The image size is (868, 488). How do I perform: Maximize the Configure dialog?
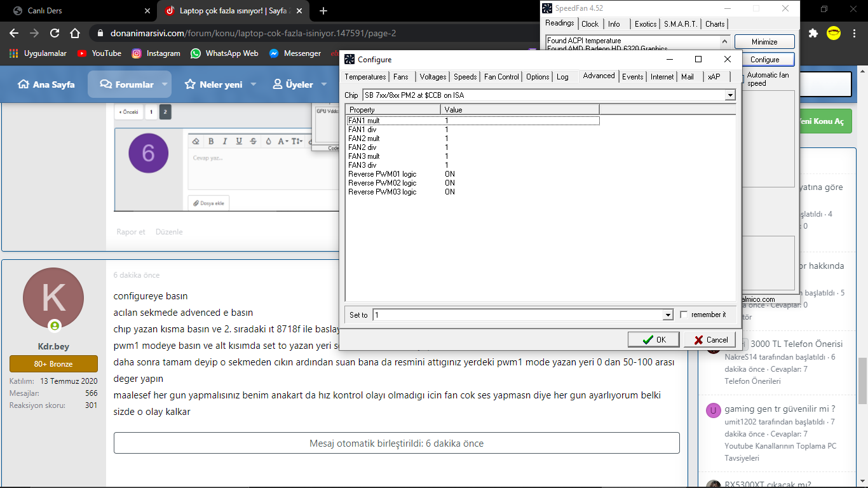[698, 59]
